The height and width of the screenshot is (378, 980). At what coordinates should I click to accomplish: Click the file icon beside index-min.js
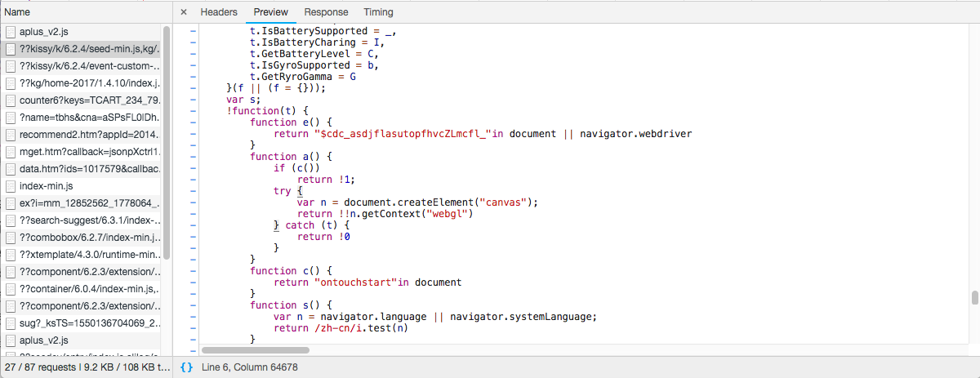click(x=11, y=186)
